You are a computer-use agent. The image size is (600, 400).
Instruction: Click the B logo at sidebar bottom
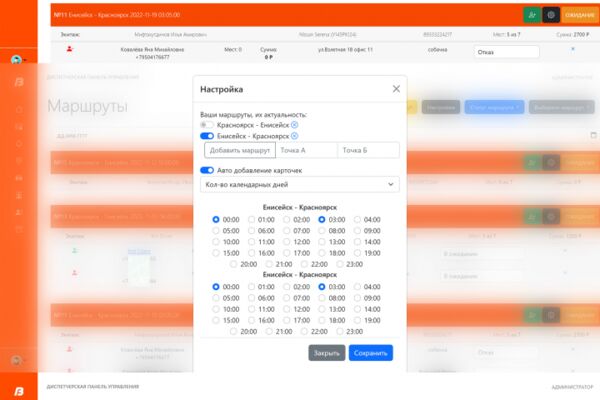[18, 391]
